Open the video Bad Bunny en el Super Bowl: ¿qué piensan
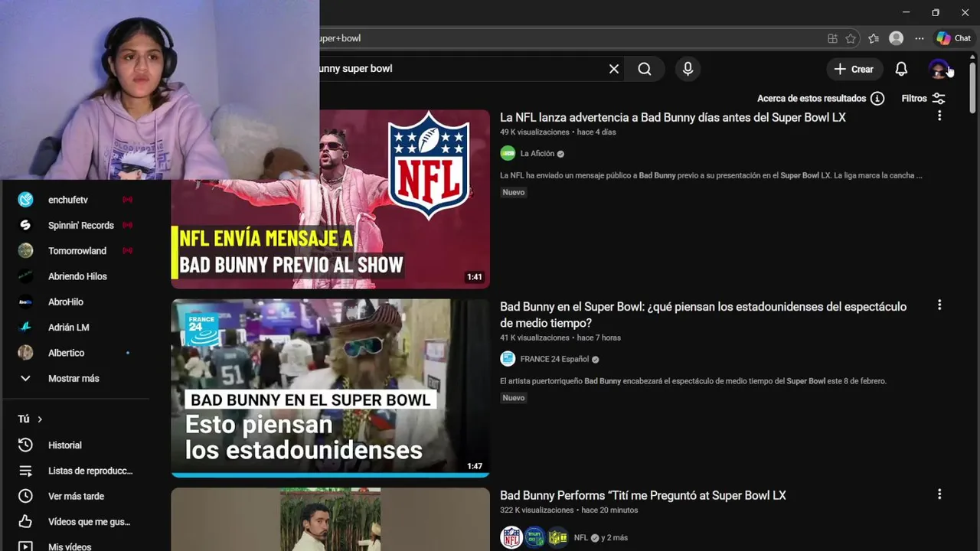The image size is (980, 551). click(703, 315)
